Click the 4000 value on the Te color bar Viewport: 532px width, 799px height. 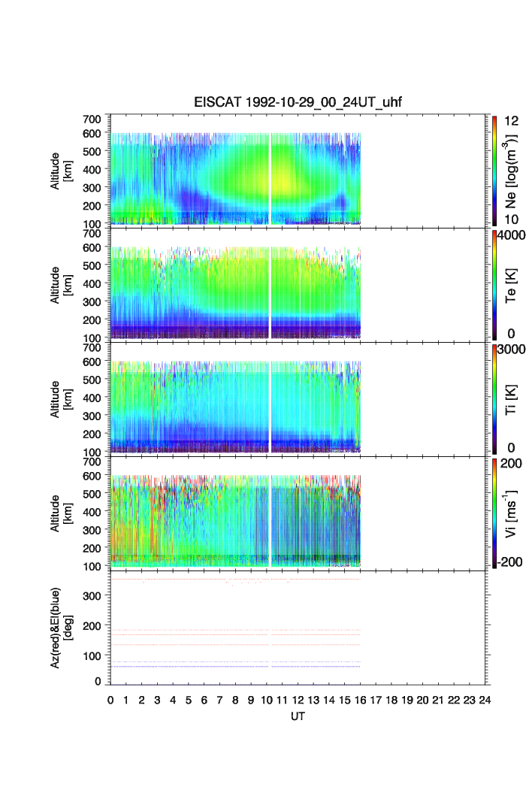point(511,235)
